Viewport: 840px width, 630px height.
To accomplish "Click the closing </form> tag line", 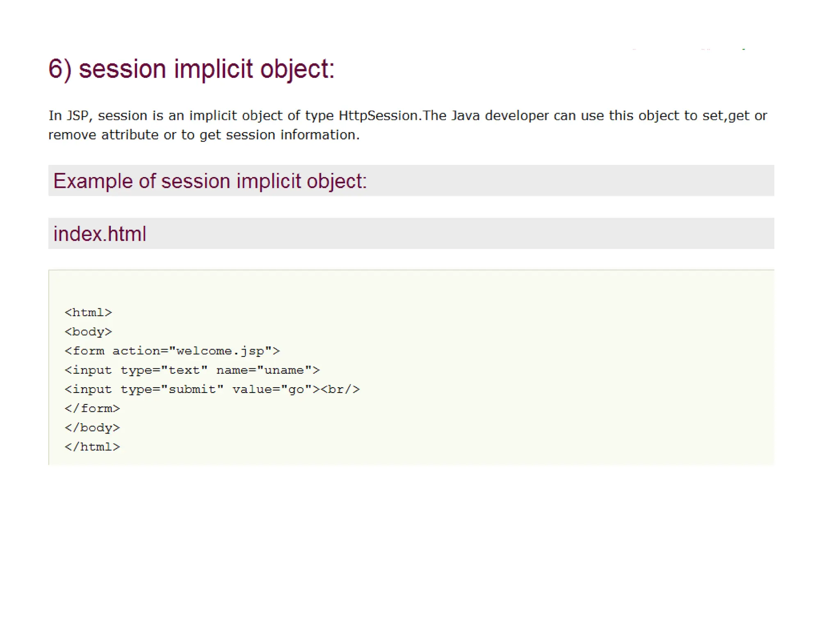I will (x=92, y=409).
